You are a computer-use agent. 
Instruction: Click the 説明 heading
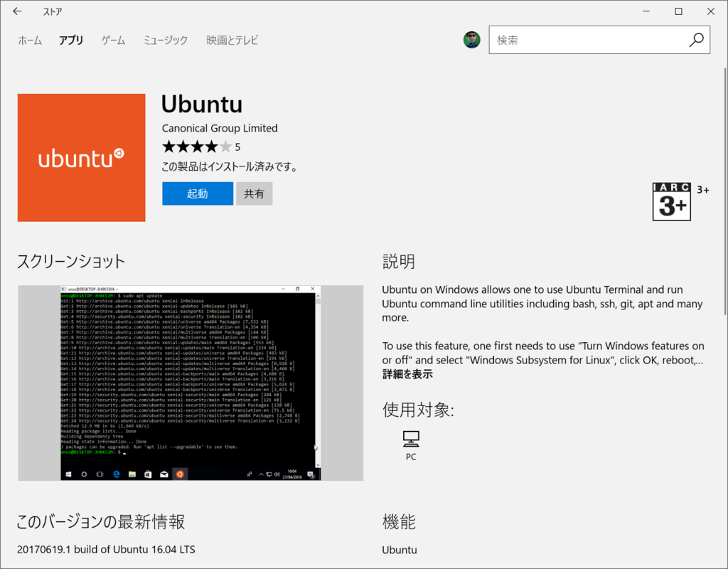[398, 262]
